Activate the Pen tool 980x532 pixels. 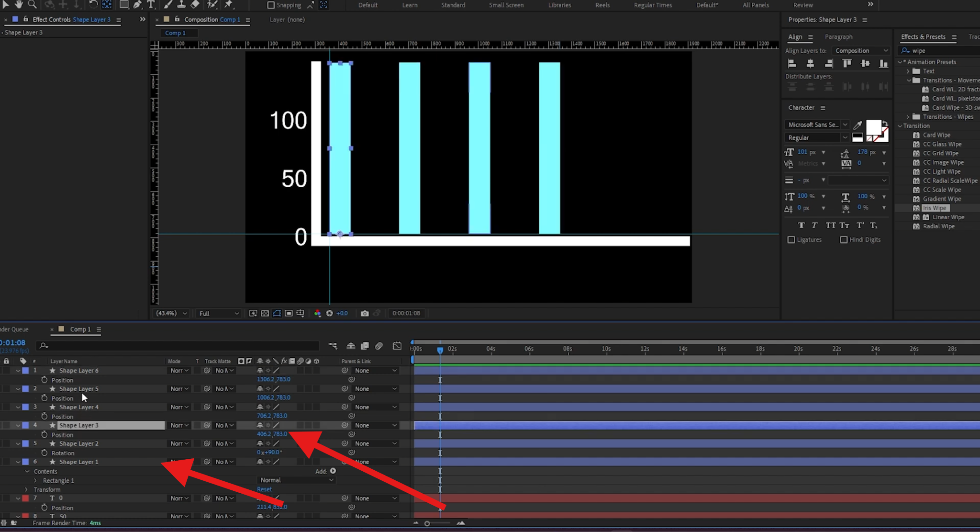(137, 5)
